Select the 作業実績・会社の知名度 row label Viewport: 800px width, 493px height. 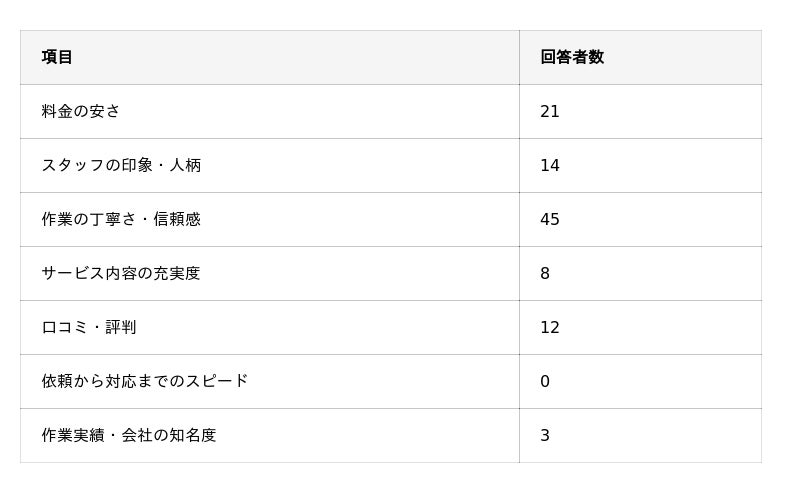(x=129, y=435)
